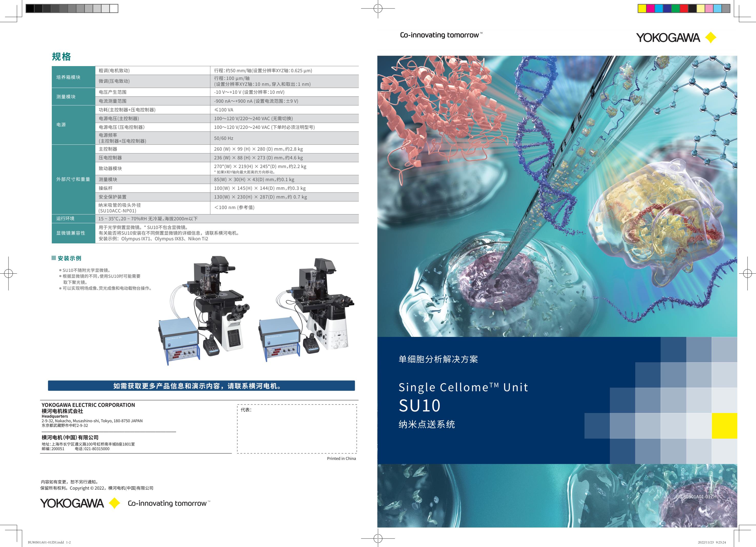Image resolution: width=756 pixels, height=547 pixels.
Task: Click the Headquarters label
Action: [x=55, y=416]
